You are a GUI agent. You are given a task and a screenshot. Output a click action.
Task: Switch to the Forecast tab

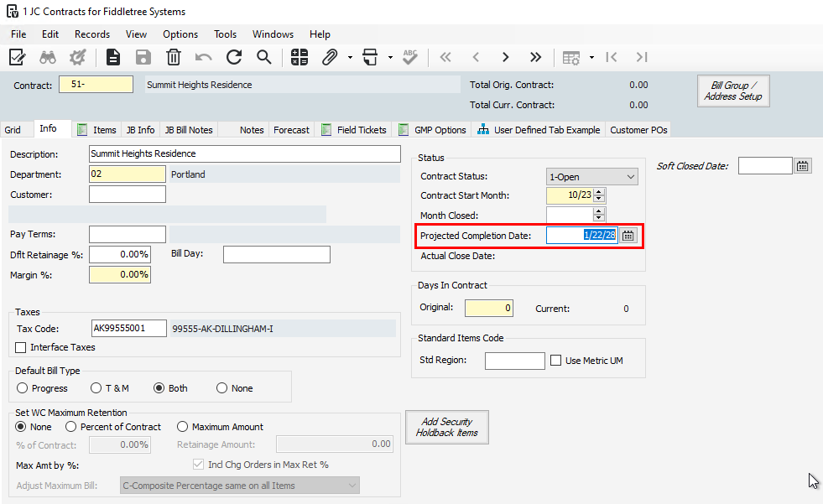(x=291, y=130)
